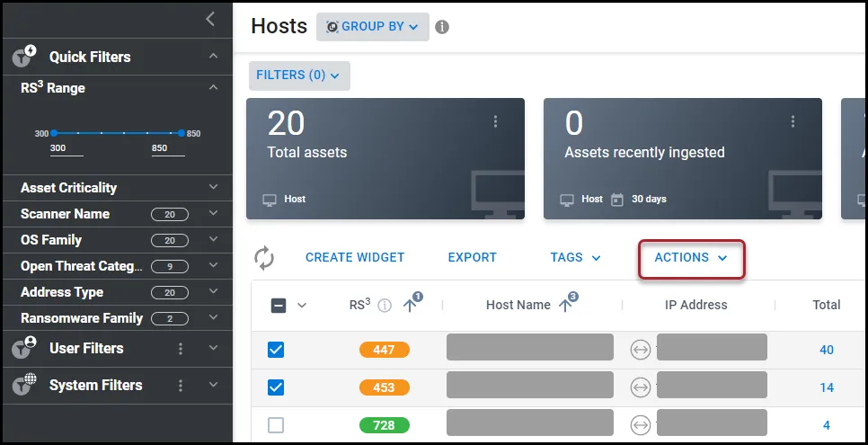This screenshot has height=445, width=868.
Task: Open total count 40 link
Action: 827,350
